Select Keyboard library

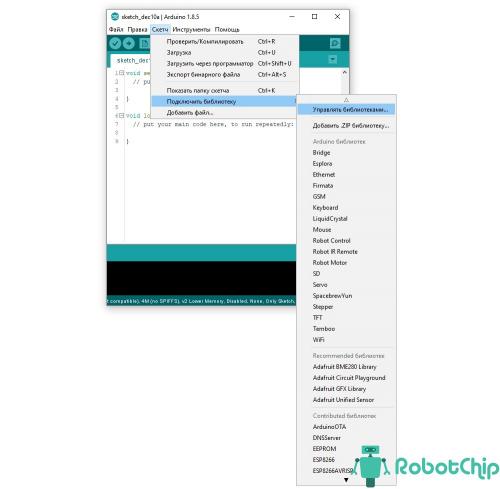click(x=346, y=208)
